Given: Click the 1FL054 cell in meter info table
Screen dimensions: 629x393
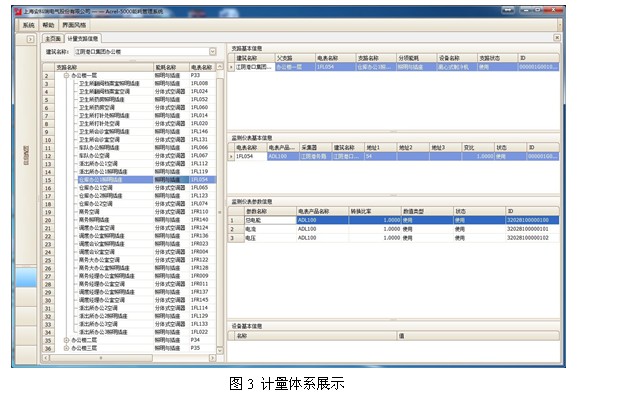Looking at the screenshot, I should coord(251,156).
